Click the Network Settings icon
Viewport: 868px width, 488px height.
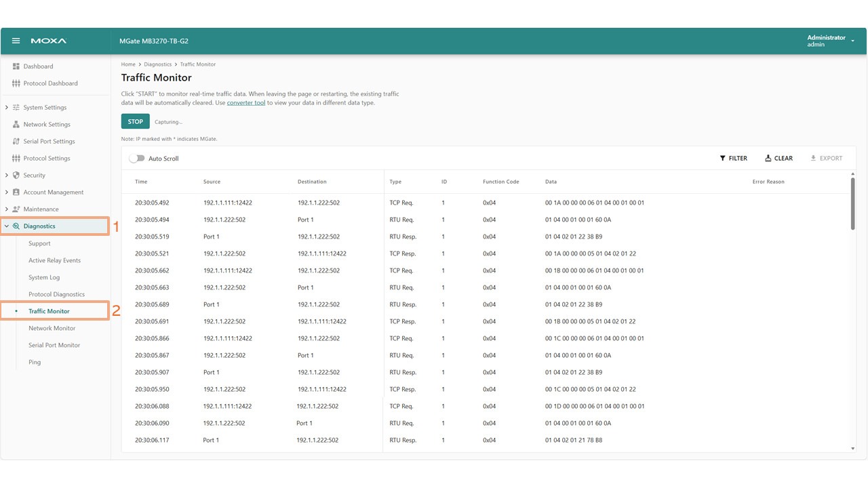[x=16, y=125]
